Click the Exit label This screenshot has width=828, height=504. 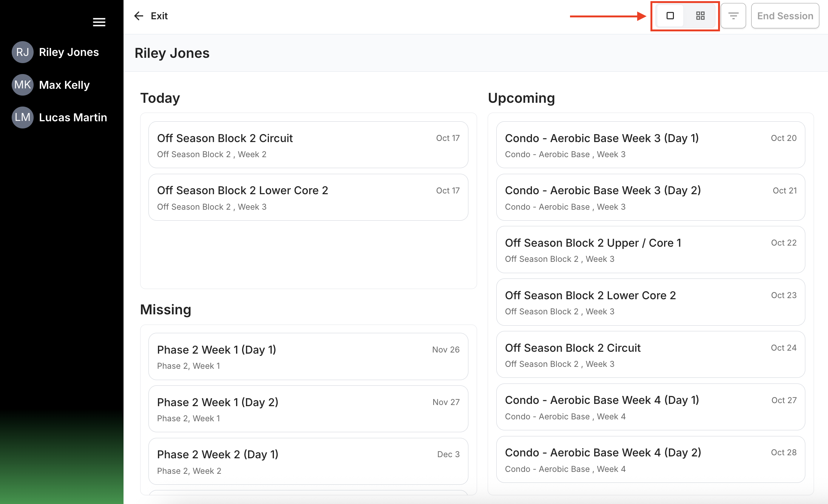click(x=159, y=16)
